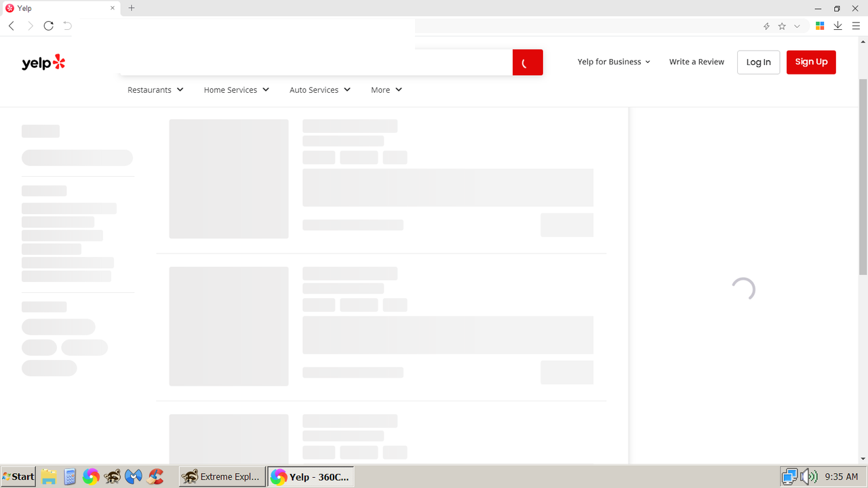This screenshot has width=868, height=488.
Task: Click the lightning bolt icon in the address bar
Action: 766,26
